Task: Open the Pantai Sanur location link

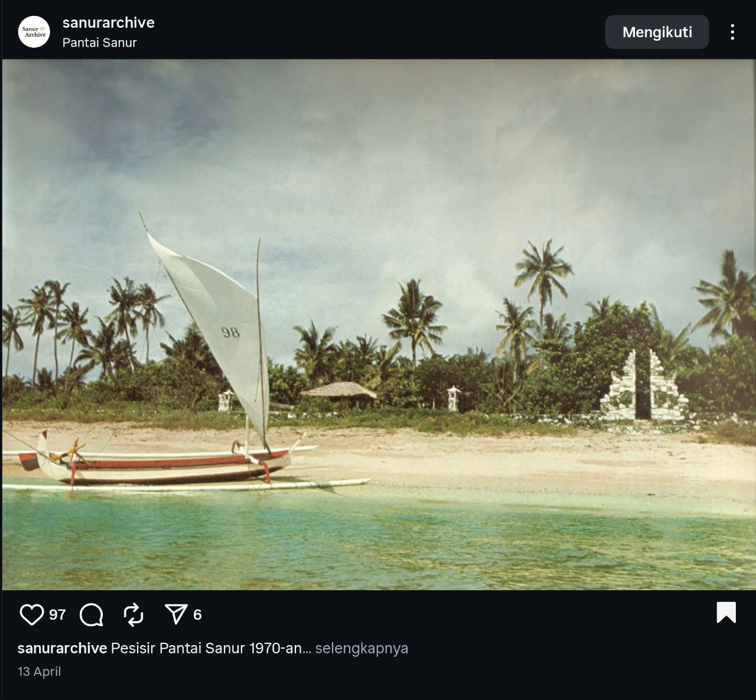Action: tap(100, 42)
